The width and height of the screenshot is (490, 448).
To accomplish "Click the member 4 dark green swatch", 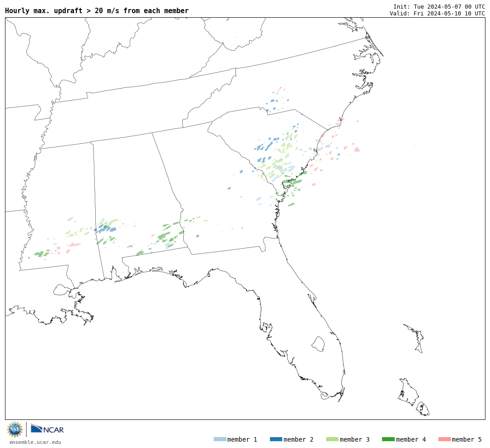I will [388, 439].
